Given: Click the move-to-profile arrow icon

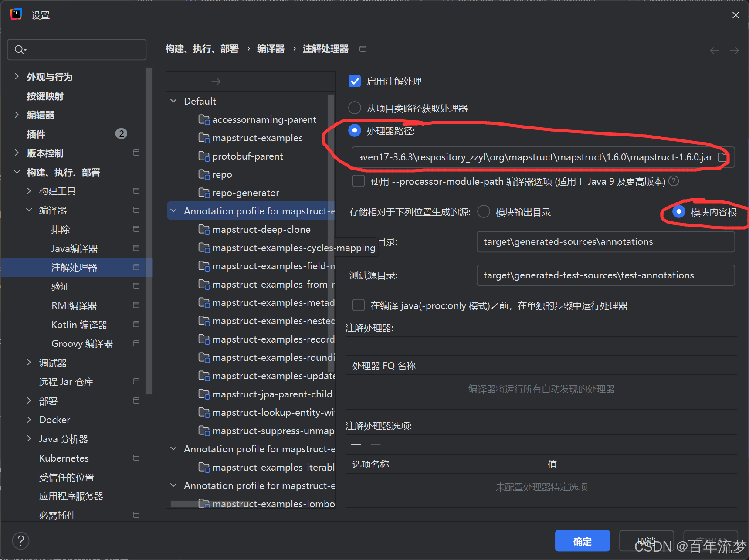Looking at the screenshot, I should click(215, 81).
